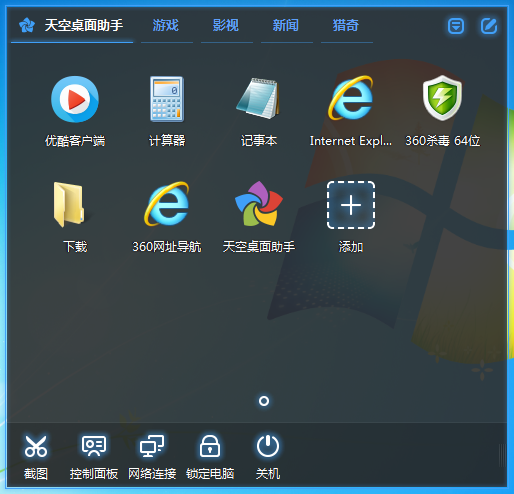Select the 猎奇 tab
Image resolution: width=514 pixels, height=494 pixels.
[x=346, y=25]
